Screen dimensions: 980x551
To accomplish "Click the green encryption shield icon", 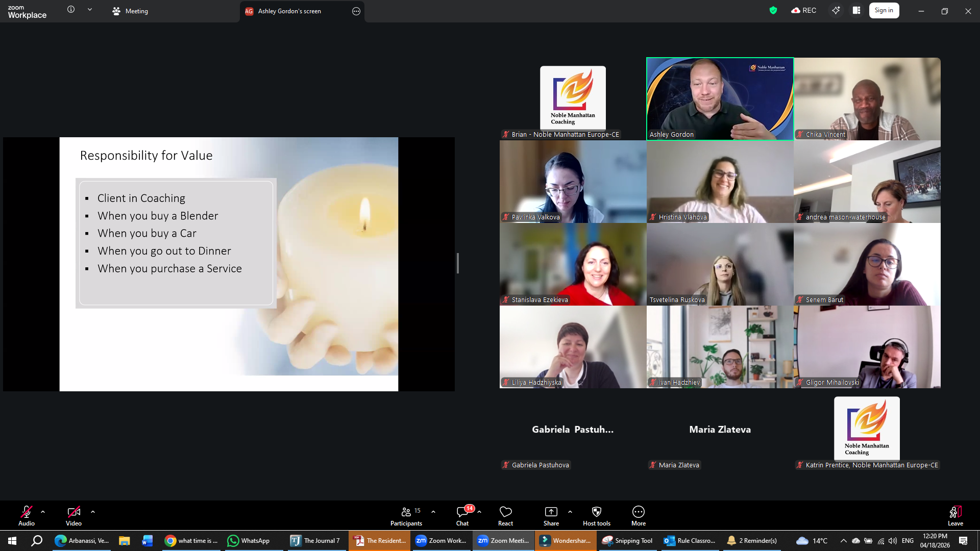I will (773, 10).
